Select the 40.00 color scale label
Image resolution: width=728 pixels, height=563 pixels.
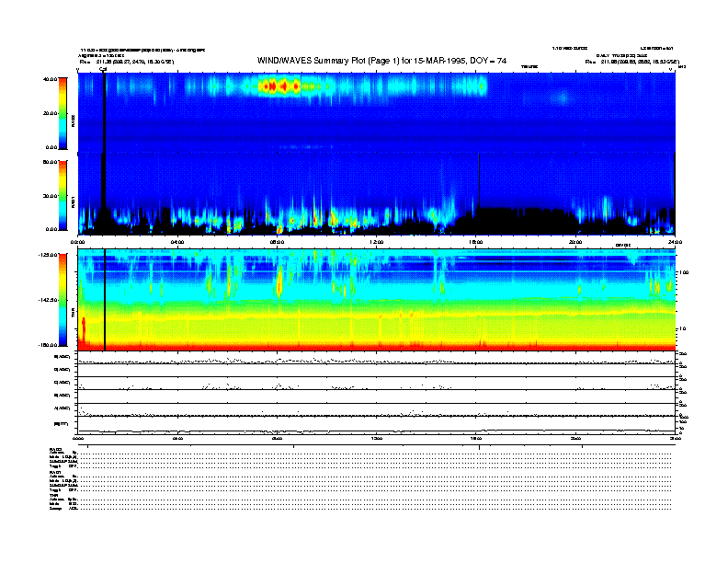[x=51, y=79]
